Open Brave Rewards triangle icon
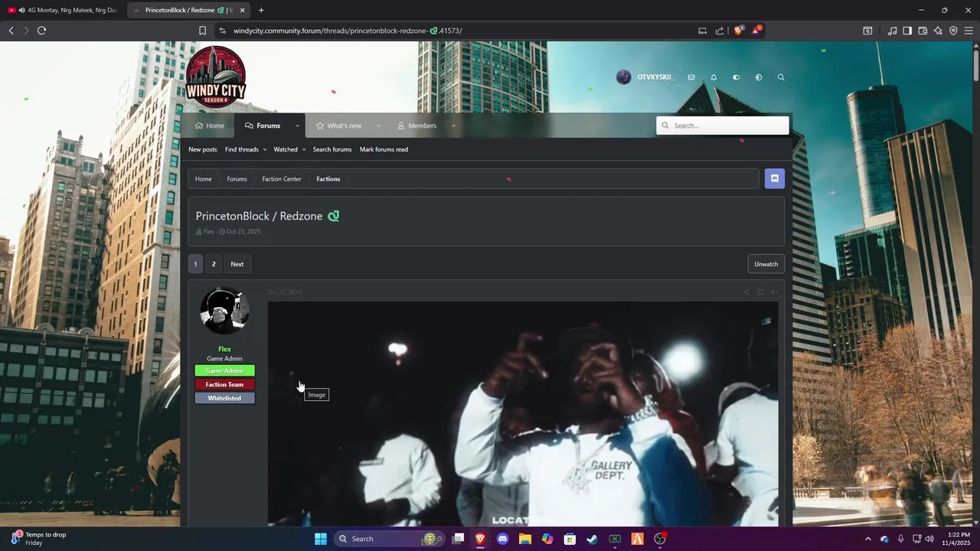The height and width of the screenshot is (551, 980). point(756,31)
